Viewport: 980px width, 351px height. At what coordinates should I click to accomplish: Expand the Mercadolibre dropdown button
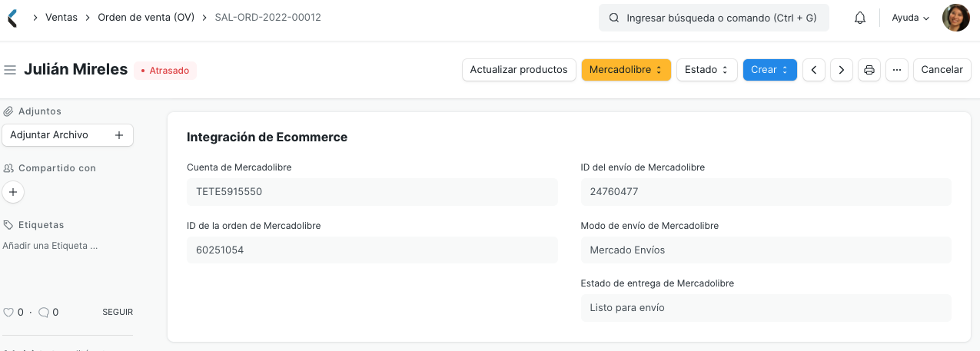[x=626, y=70]
